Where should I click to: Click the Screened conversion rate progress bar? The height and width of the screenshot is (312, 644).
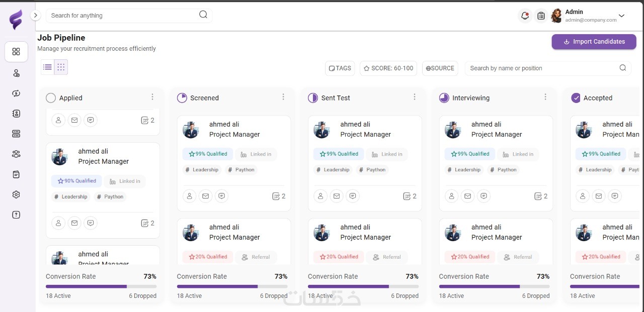232,286
